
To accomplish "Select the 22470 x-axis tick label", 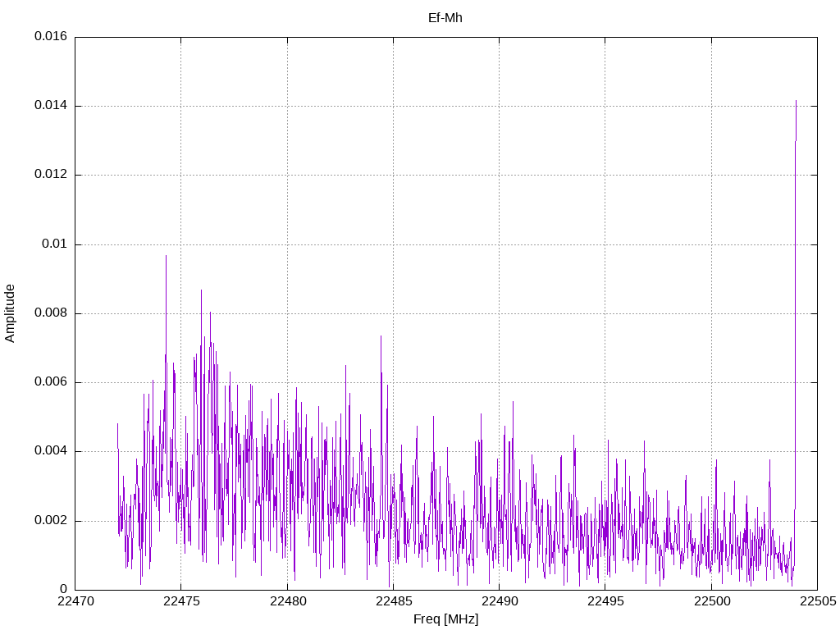I will (x=75, y=602).
